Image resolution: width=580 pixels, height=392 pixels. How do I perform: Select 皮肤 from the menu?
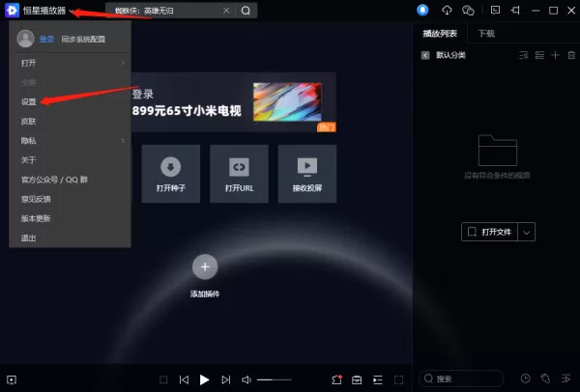[70, 122]
